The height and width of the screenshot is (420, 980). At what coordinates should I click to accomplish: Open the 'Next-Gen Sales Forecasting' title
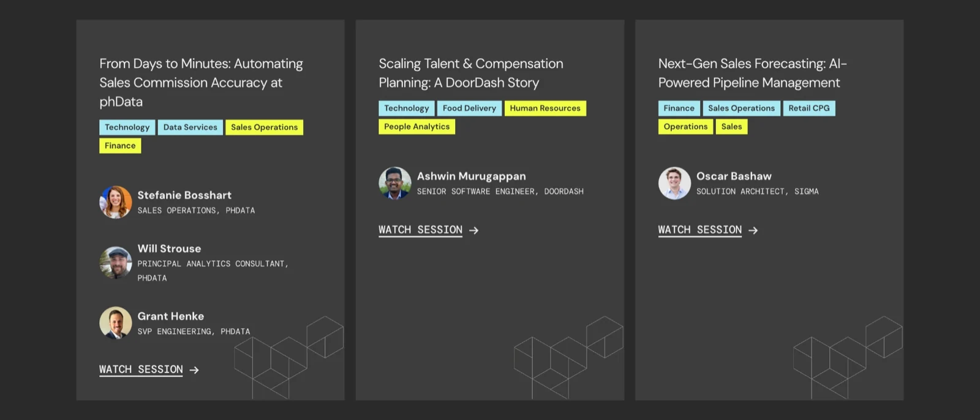[x=753, y=73]
